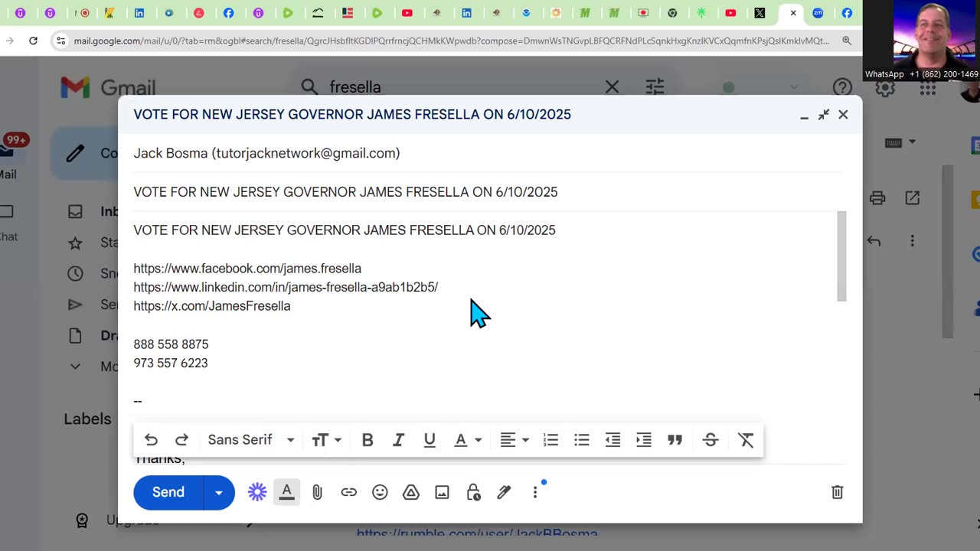The width and height of the screenshot is (980, 551).
Task: Open the text size dropdown
Action: pyautogui.click(x=326, y=440)
